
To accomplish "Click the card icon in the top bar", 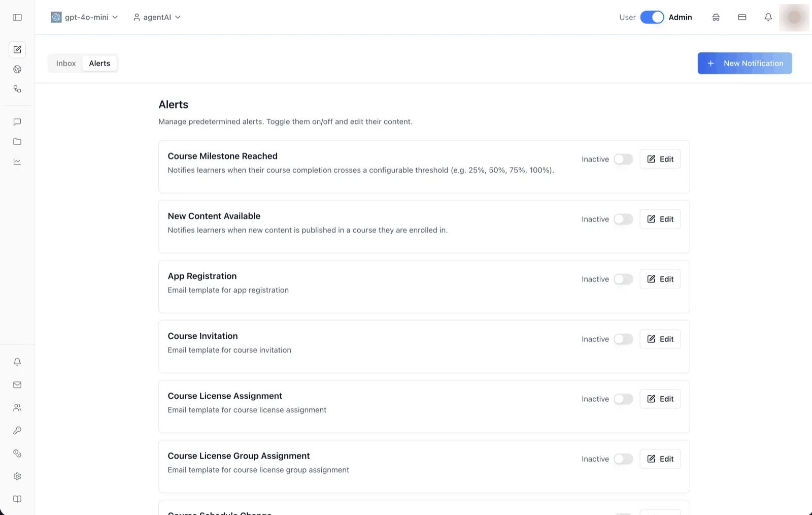I will click(742, 17).
